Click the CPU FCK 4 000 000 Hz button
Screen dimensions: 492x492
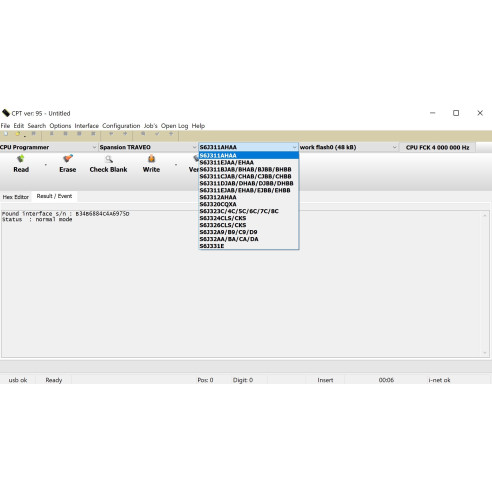437,147
